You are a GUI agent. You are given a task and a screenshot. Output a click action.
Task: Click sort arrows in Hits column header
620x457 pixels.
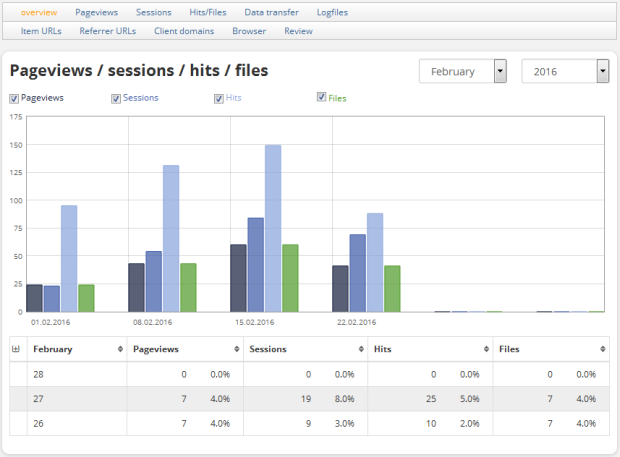483,348
